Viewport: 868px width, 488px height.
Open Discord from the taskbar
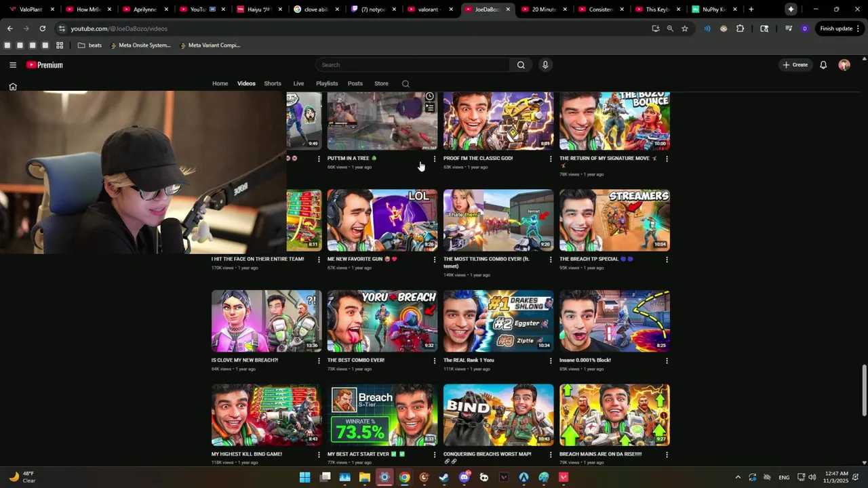[464, 477]
